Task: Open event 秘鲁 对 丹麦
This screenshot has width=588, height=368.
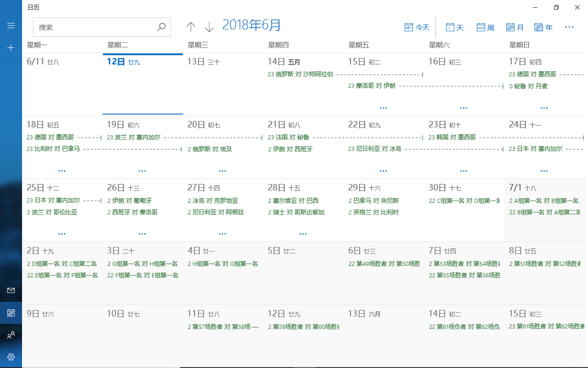Action: click(x=529, y=86)
